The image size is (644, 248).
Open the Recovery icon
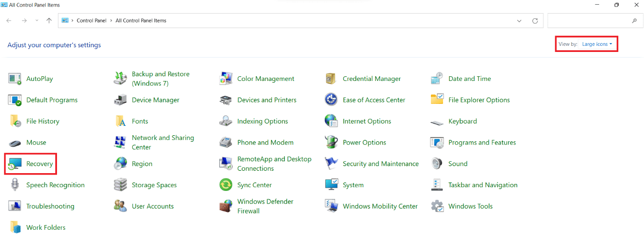click(x=15, y=164)
